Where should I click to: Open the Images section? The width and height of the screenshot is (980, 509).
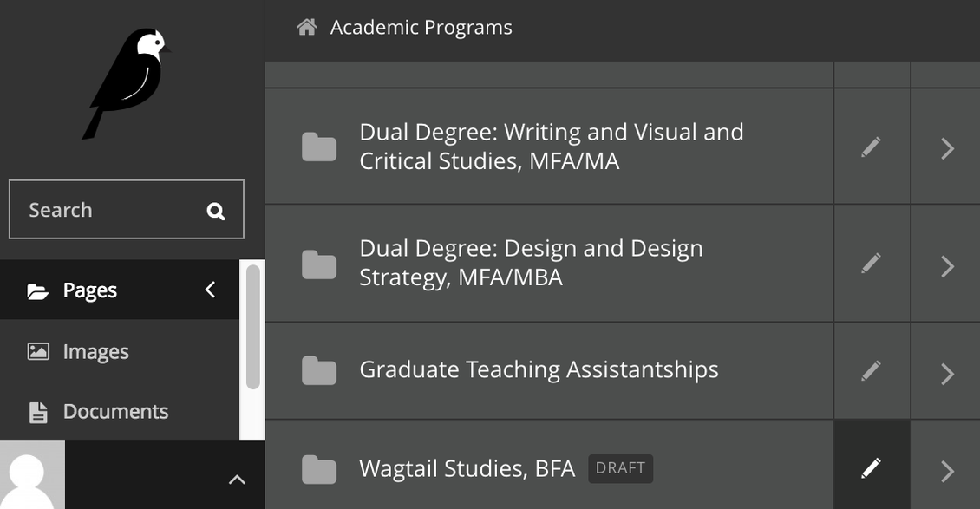click(95, 350)
